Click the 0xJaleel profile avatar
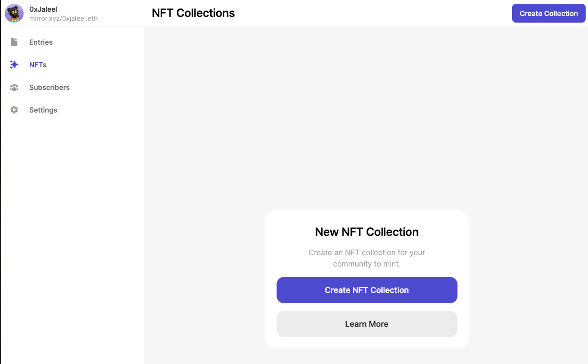This screenshot has width=588, height=364. (x=14, y=13)
